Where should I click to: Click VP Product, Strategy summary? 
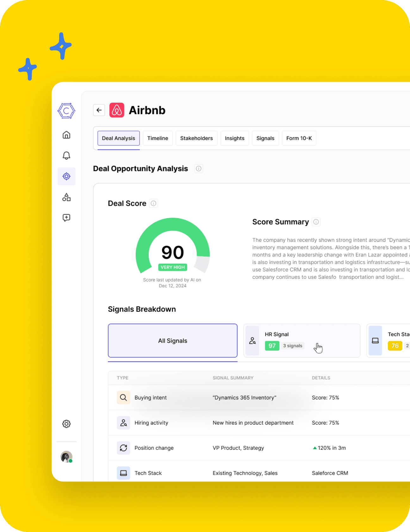[238, 448]
